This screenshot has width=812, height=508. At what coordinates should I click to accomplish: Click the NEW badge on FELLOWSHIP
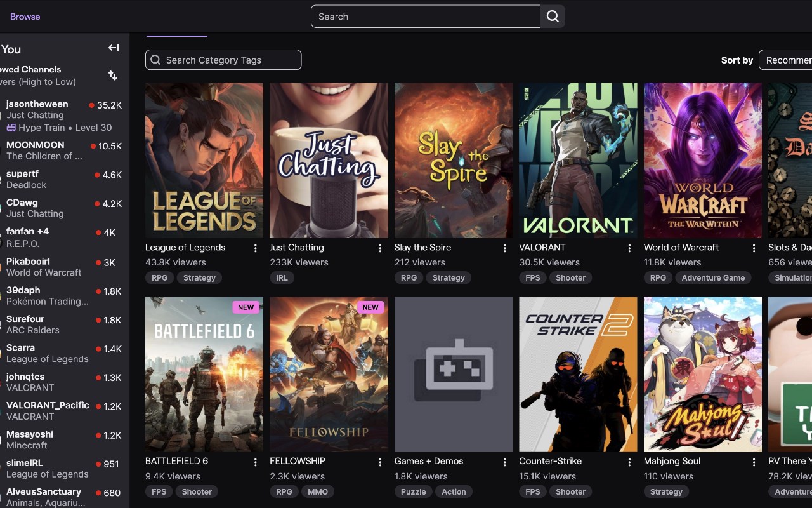[370, 307]
